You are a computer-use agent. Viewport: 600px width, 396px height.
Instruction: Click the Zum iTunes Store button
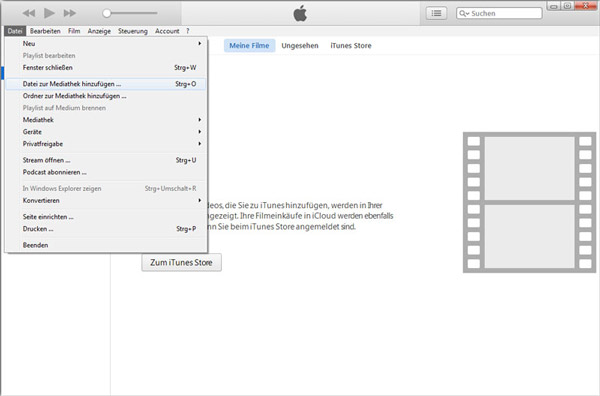pos(181,262)
